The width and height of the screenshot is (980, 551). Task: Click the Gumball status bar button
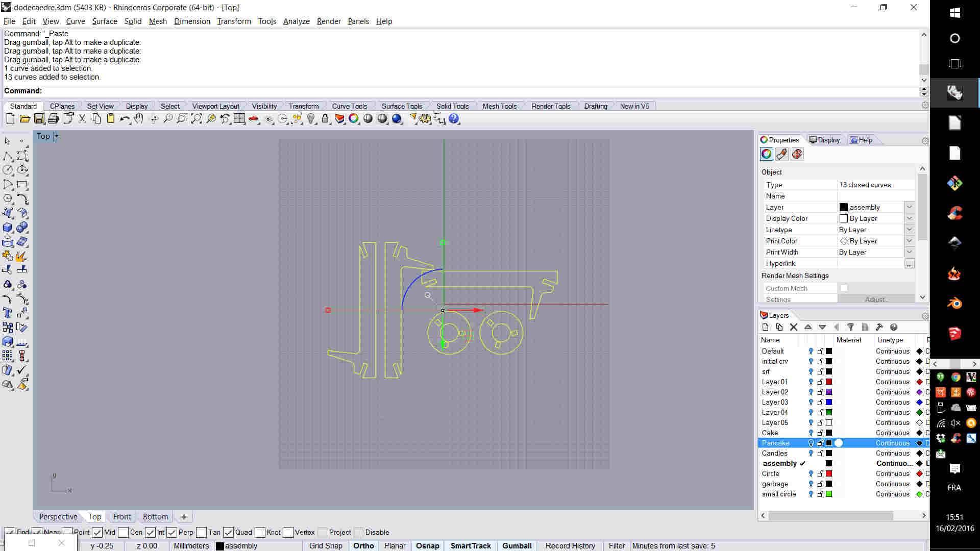517,545
